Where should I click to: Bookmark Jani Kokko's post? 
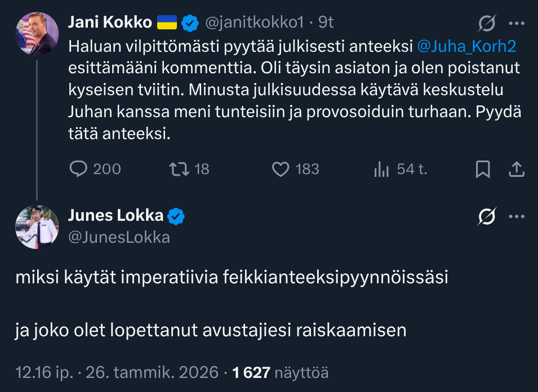pyautogui.click(x=483, y=169)
